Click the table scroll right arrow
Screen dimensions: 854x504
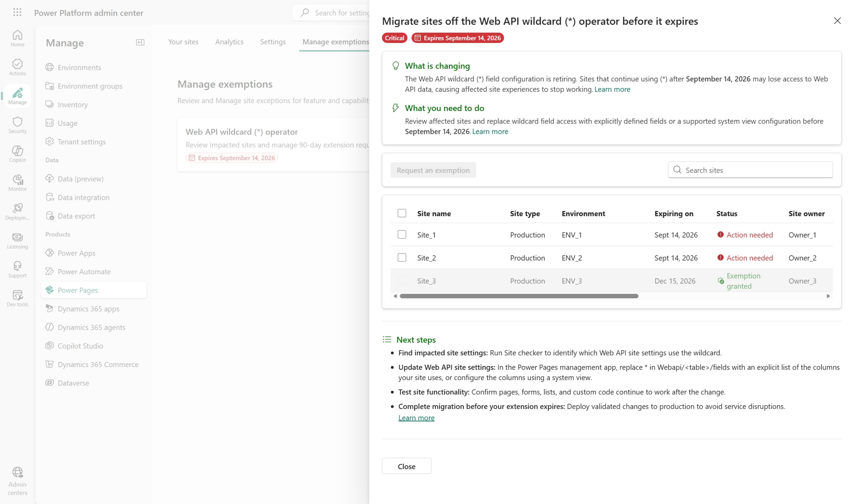pos(828,296)
